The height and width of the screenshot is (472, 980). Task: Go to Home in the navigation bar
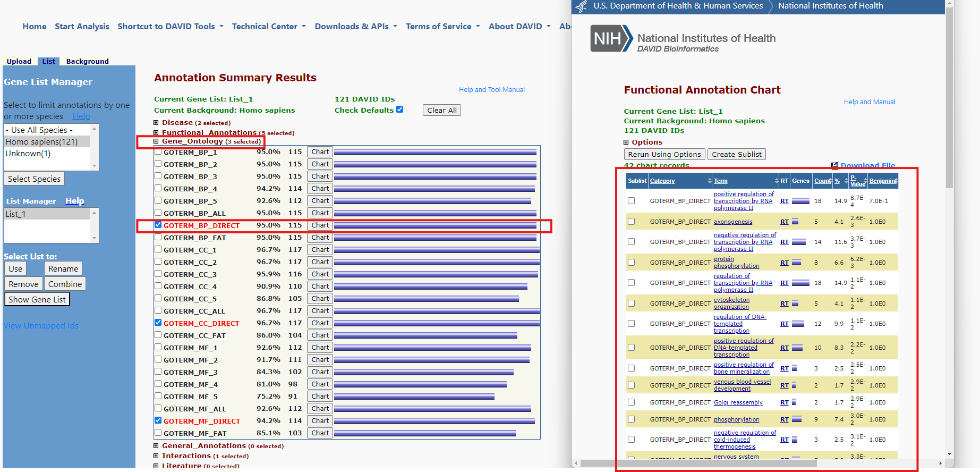(x=35, y=27)
